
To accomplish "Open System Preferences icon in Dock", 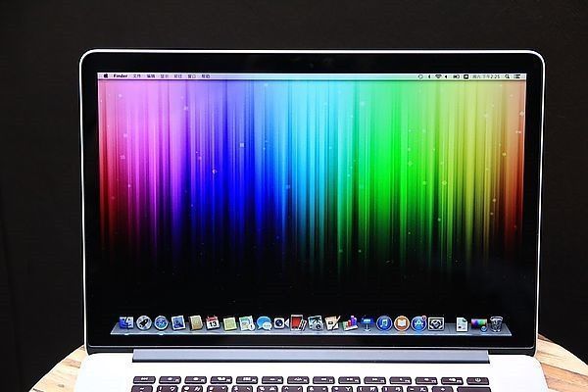I will click(x=436, y=323).
